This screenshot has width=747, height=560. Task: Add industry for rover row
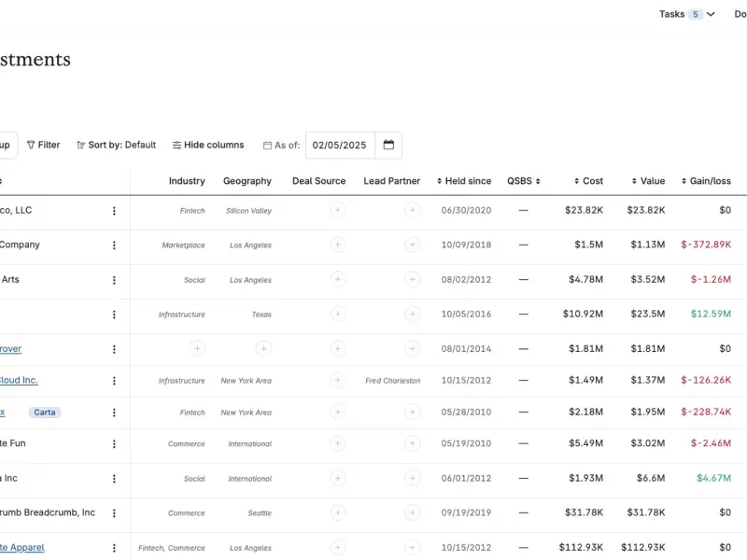click(x=197, y=348)
